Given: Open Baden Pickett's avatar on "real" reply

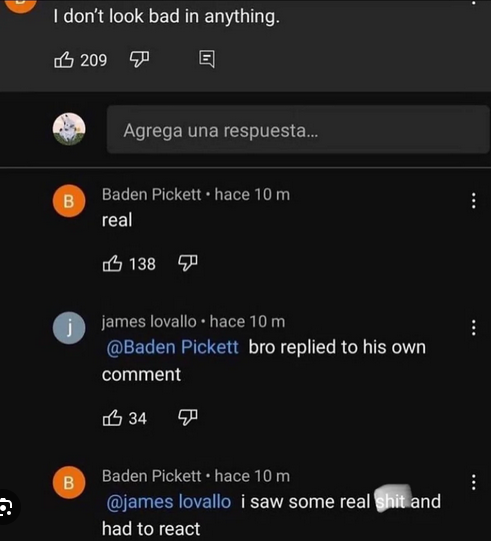Looking at the screenshot, I should pyautogui.click(x=69, y=201).
